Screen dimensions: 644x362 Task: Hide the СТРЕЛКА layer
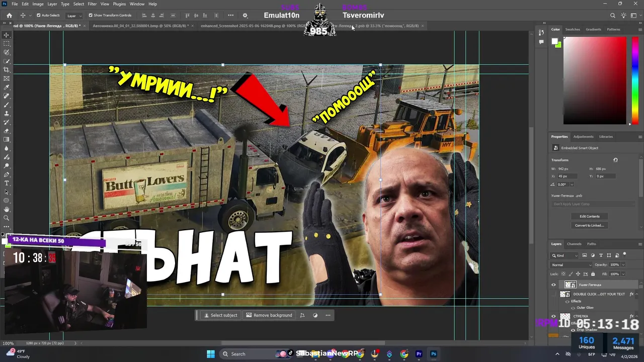[553, 316]
